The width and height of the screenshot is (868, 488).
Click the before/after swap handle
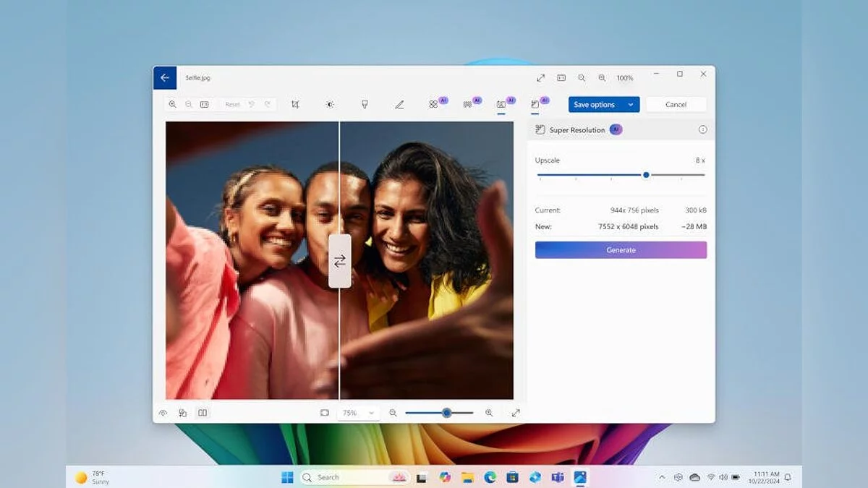coord(340,261)
